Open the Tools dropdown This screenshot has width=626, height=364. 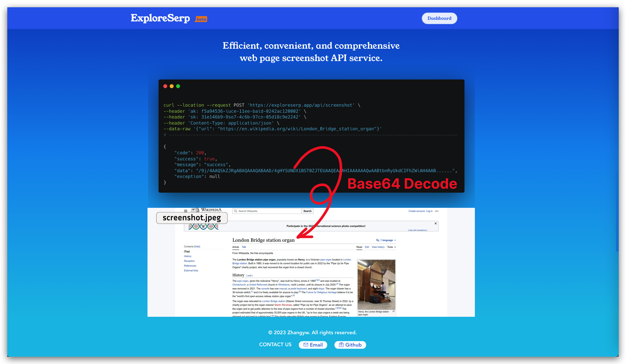[x=391, y=247]
